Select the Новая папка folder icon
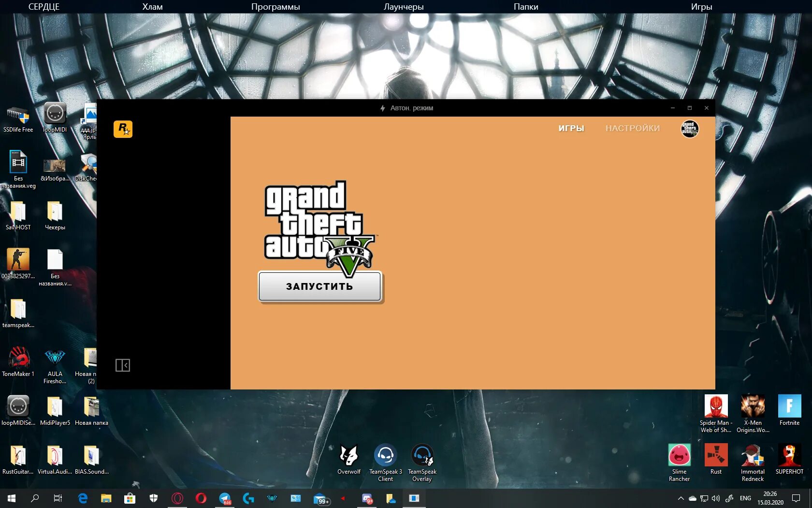Image resolution: width=812 pixels, height=508 pixels. point(91,411)
